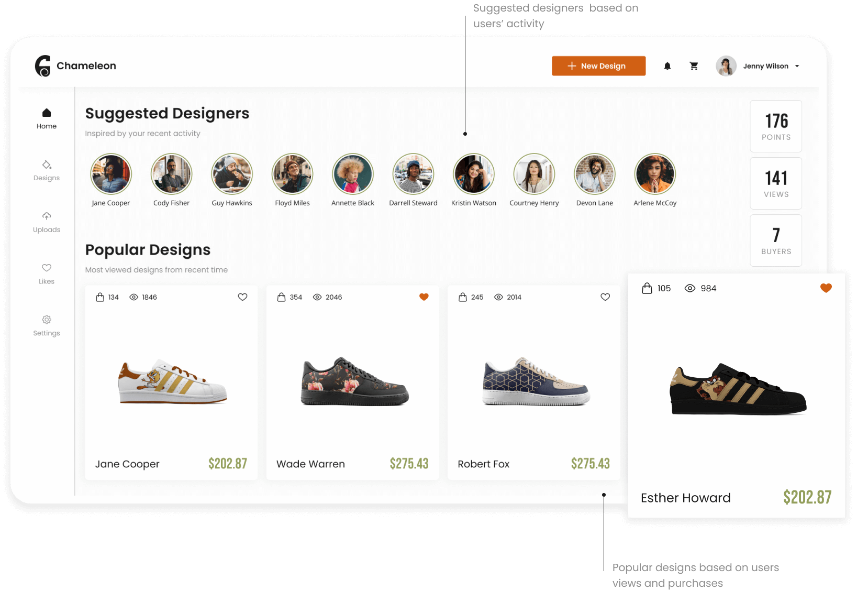Open the Uploads cloud icon
Image resolution: width=868 pixels, height=591 pixels.
(x=47, y=216)
